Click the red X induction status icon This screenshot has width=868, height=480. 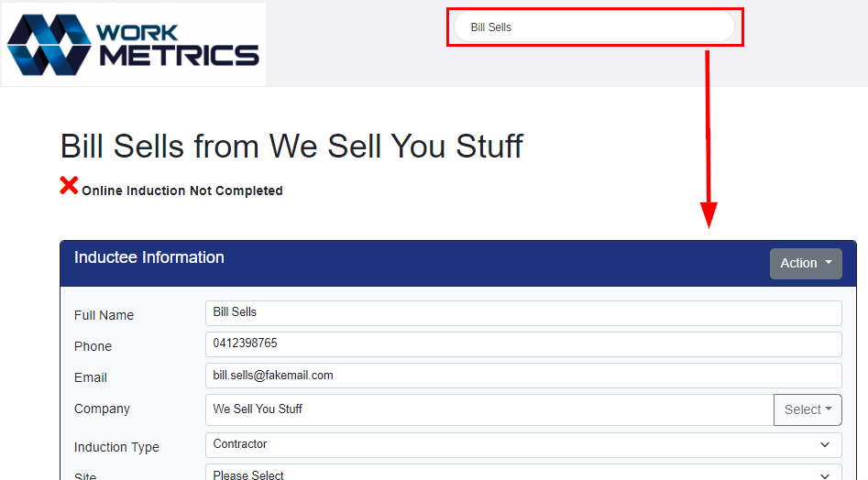click(x=69, y=185)
